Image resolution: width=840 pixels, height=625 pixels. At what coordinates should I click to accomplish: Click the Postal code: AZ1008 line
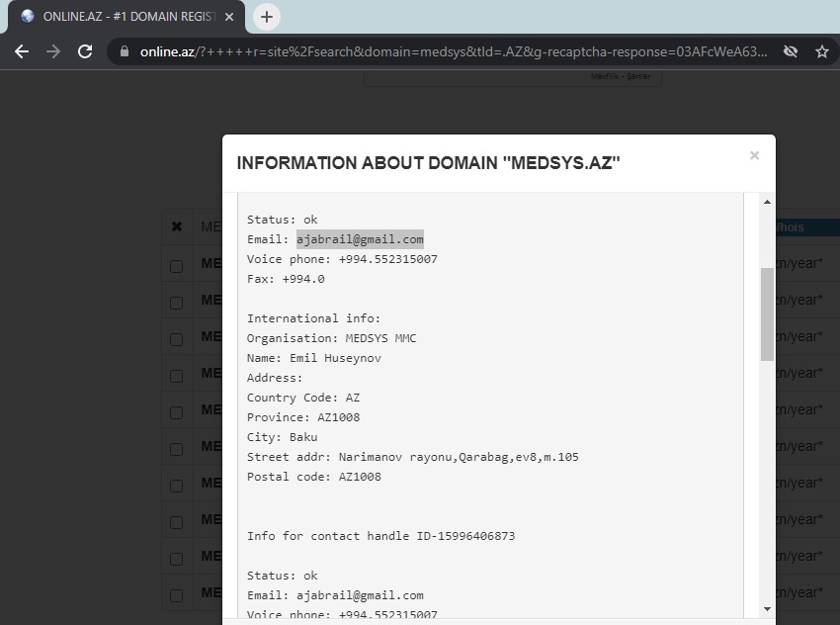coord(314,477)
